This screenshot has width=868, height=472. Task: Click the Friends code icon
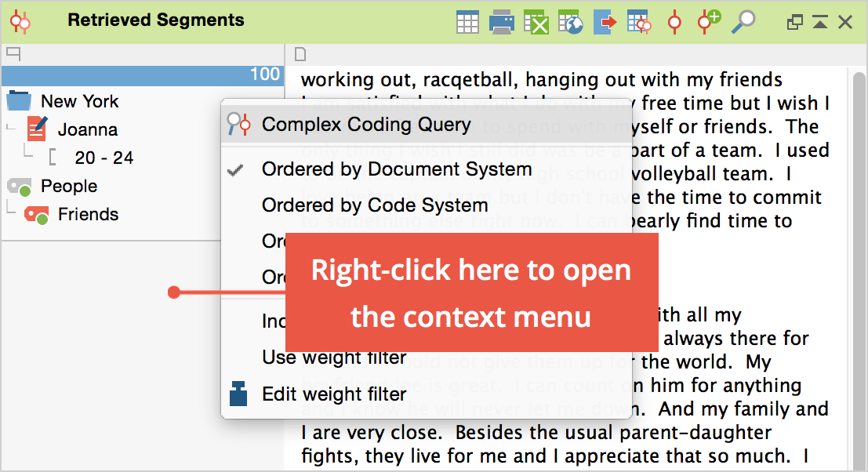(37, 215)
